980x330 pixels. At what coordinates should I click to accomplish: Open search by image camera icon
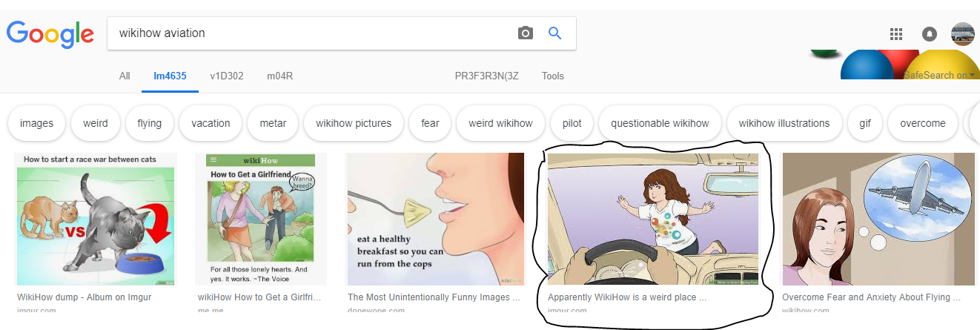526,33
